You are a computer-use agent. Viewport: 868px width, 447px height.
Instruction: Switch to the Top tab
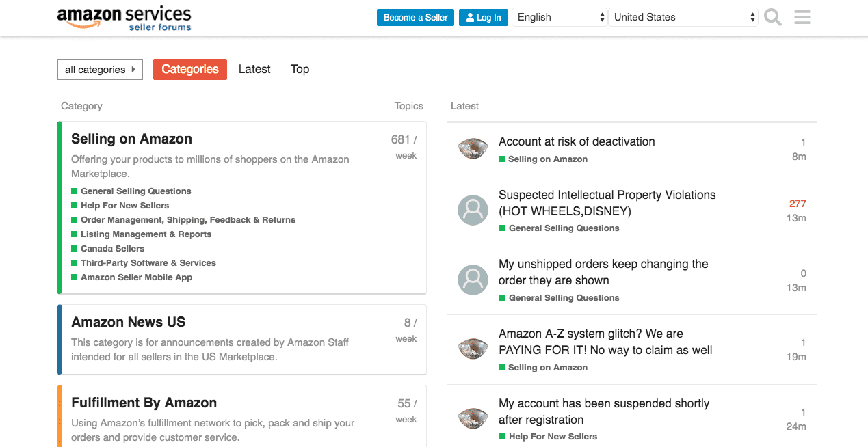click(300, 69)
